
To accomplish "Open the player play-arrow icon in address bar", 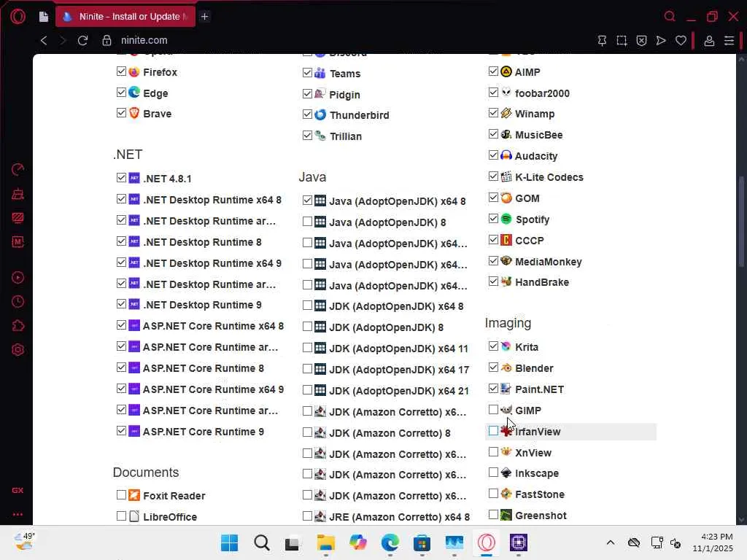I will coord(661,41).
